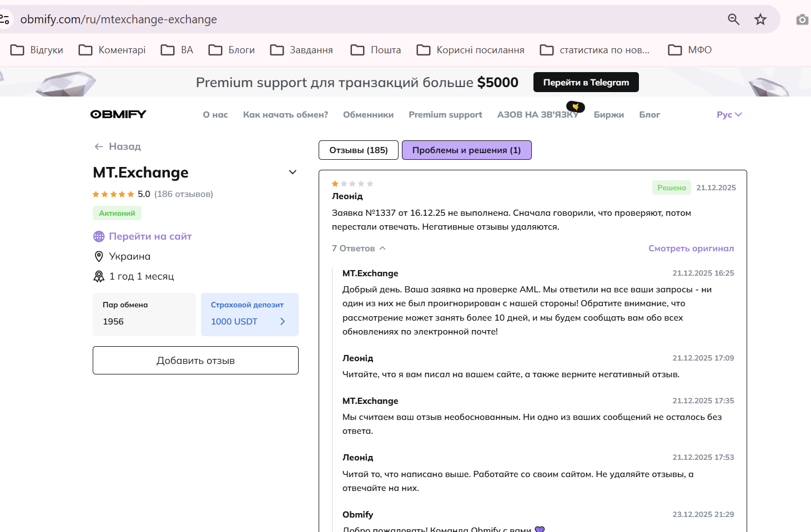
Task: Click the Украина country text
Action: 130,256
